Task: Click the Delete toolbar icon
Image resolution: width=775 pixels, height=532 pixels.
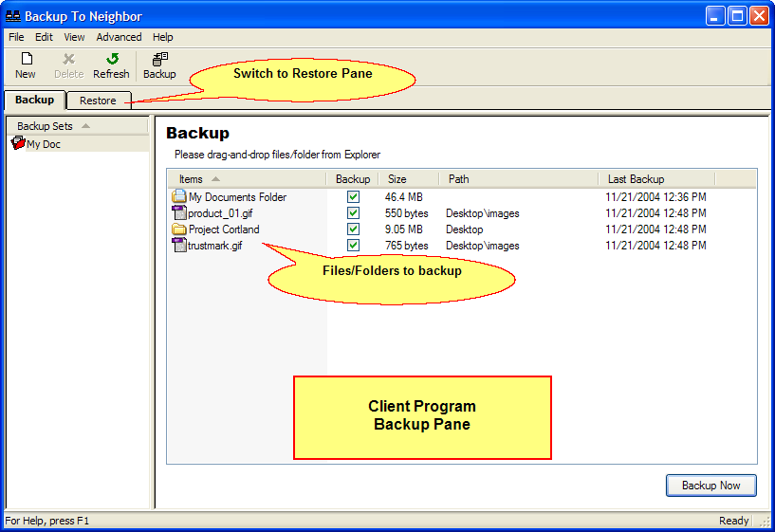Action: [68, 60]
